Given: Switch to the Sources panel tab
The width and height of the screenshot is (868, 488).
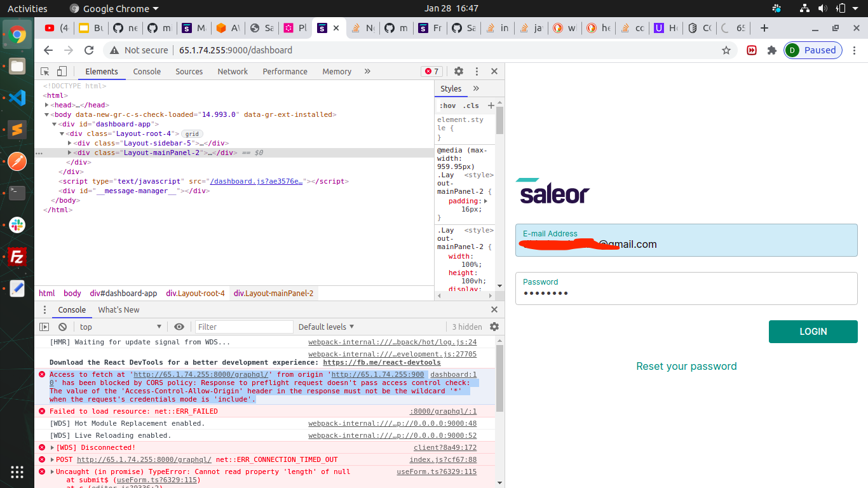Looking at the screenshot, I should pyautogui.click(x=189, y=71).
